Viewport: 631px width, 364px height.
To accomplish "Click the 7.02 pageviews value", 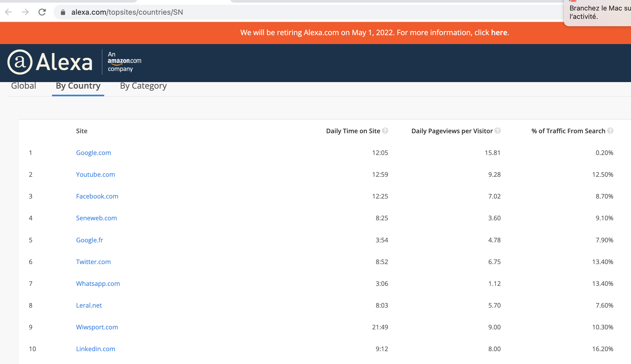I will (495, 196).
